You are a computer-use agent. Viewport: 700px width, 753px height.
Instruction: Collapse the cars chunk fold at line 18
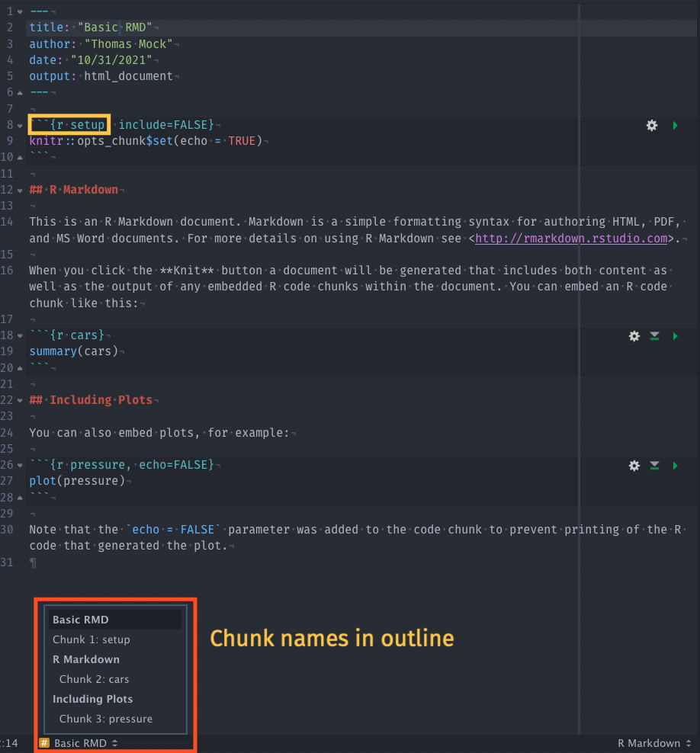(x=20, y=335)
